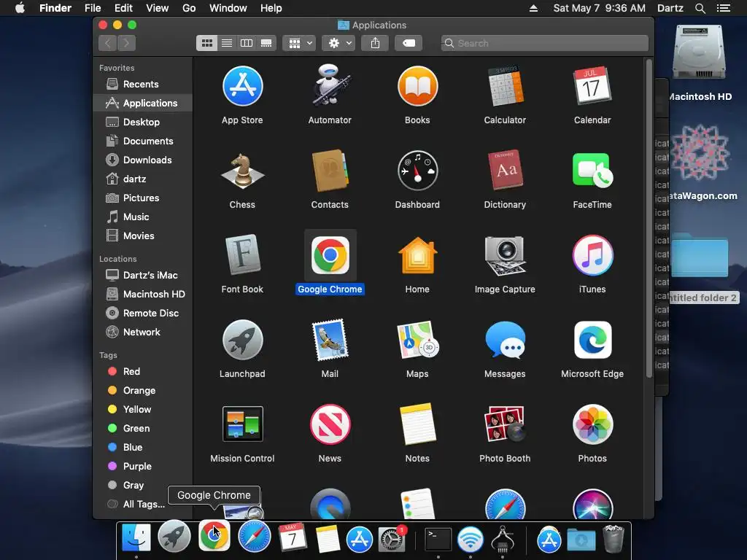The width and height of the screenshot is (747, 560).
Task: Click the Calendar app icon in Applications
Action: [592, 86]
